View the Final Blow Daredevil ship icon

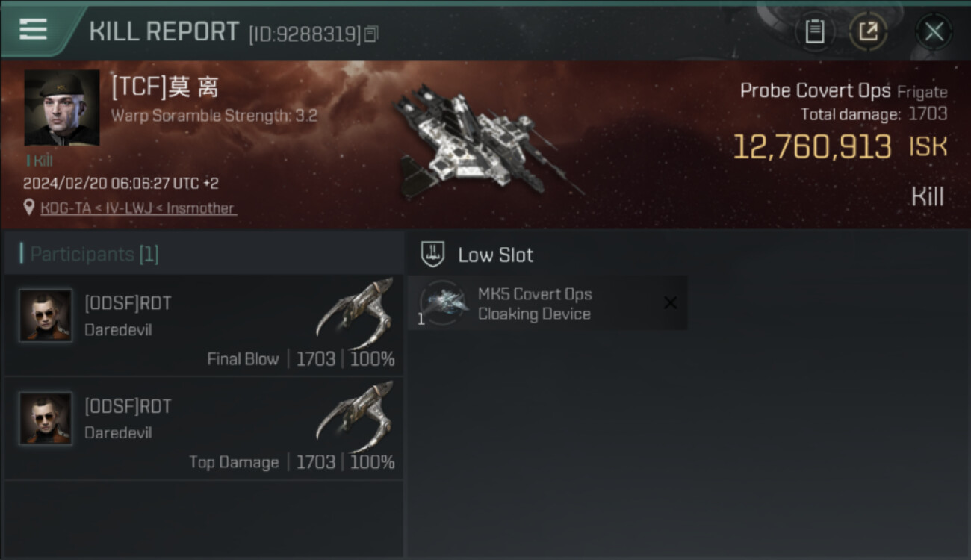pos(356,314)
